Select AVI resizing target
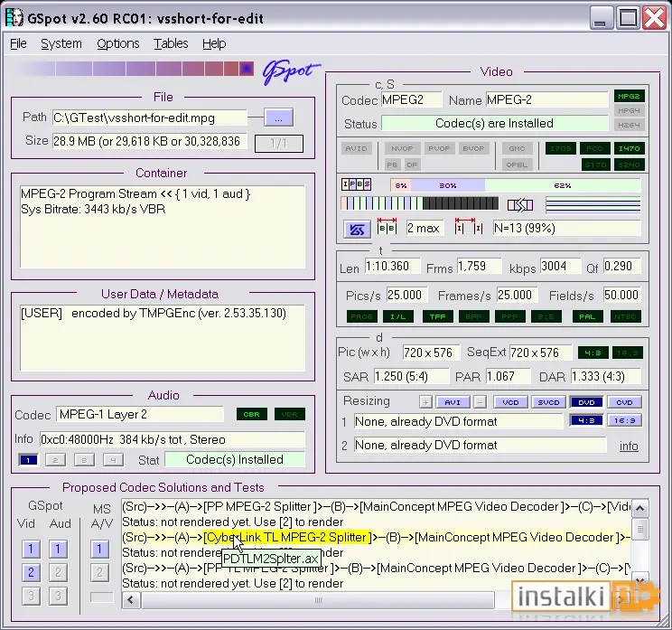The height and width of the screenshot is (630, 672). [x=453, y=402]
